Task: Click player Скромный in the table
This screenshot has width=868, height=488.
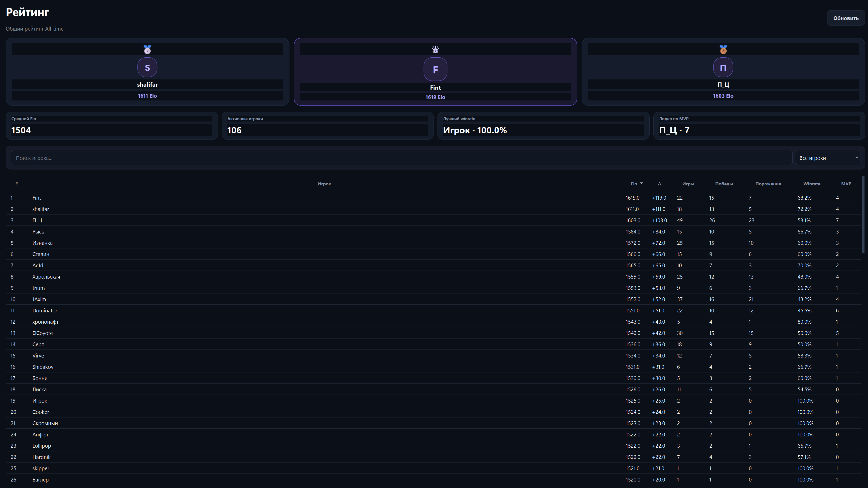Action: (45, 424)
